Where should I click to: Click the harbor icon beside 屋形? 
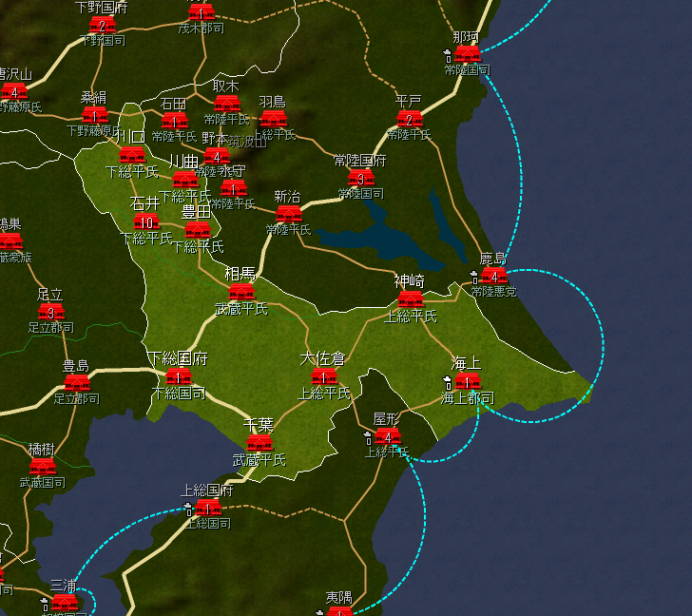[368, 438]
